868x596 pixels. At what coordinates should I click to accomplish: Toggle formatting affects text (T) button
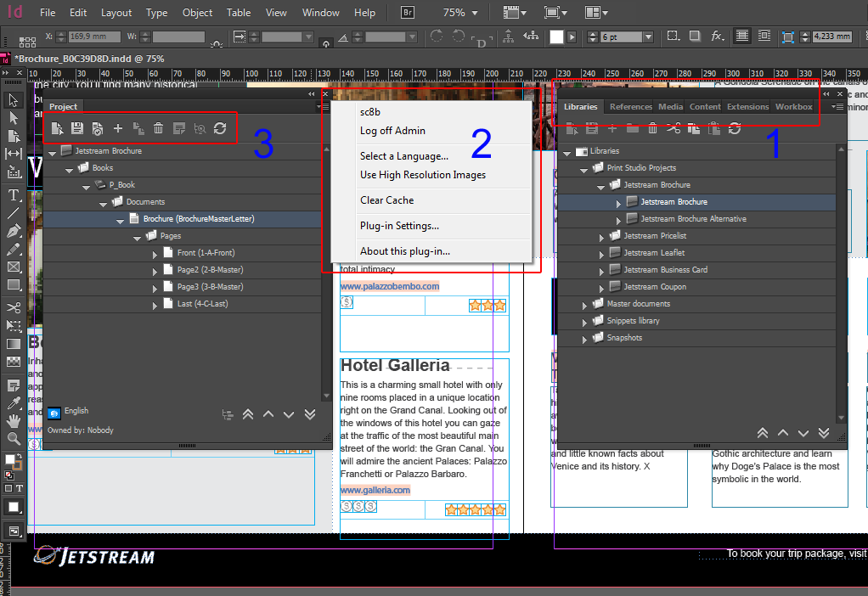[x=20, y=488]
